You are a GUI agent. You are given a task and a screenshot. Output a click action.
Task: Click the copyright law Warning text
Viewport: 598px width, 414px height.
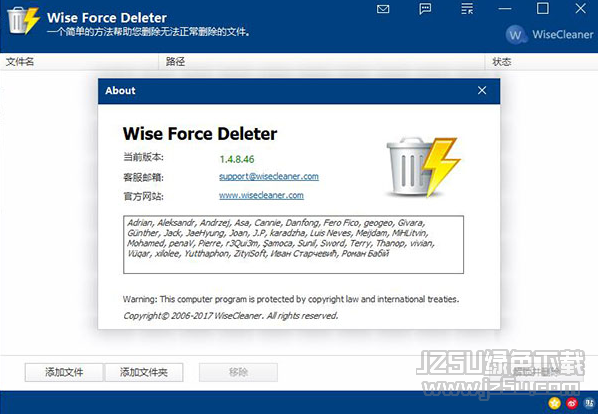tap(291, 299)
